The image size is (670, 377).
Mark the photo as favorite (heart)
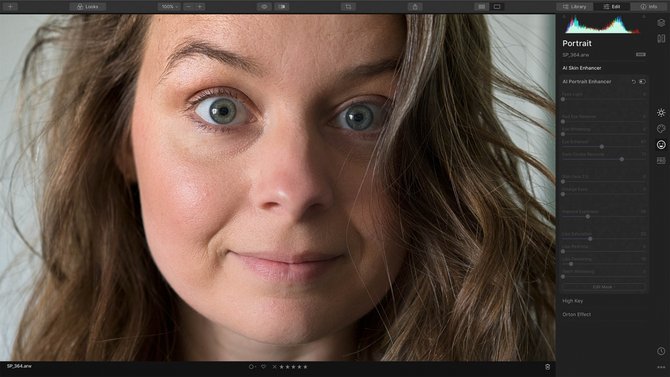click(264, 367)
